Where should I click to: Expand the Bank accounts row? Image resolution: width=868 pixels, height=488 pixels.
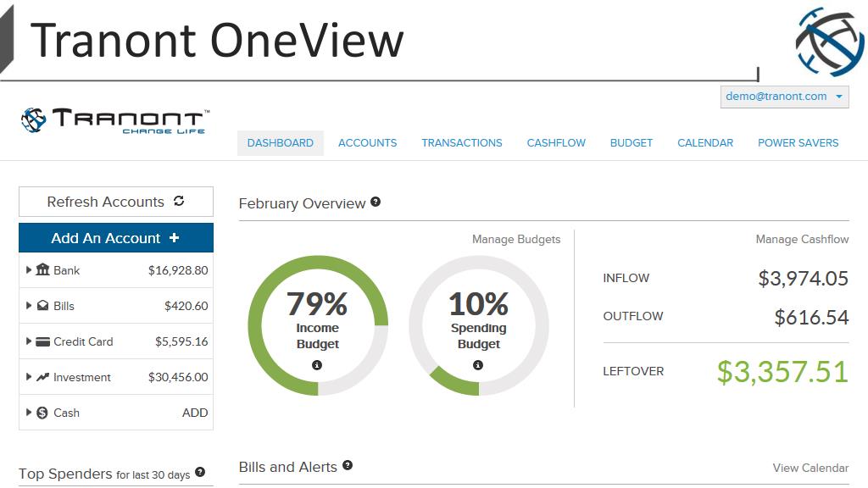[x=28, y=270]
